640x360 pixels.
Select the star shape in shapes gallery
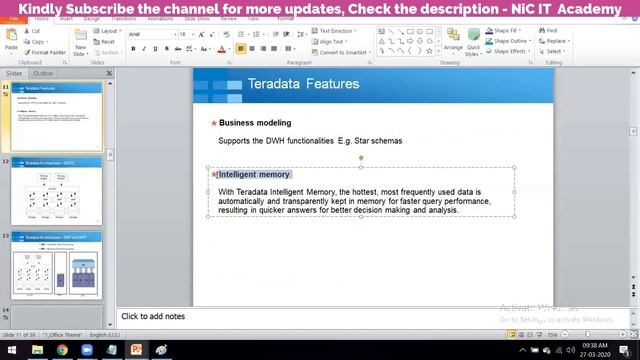(x=429, y=51)
